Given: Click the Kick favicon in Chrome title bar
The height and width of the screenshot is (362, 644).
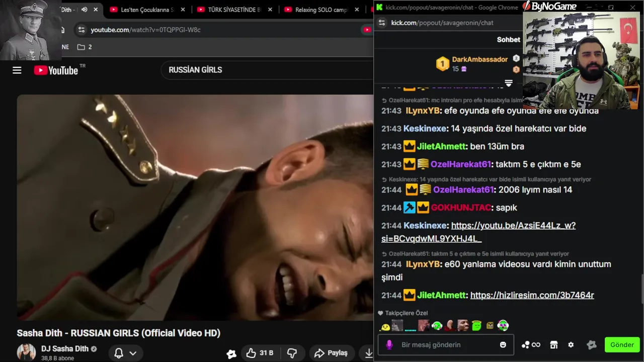Looking at the screenshot, I should point(380,7).
